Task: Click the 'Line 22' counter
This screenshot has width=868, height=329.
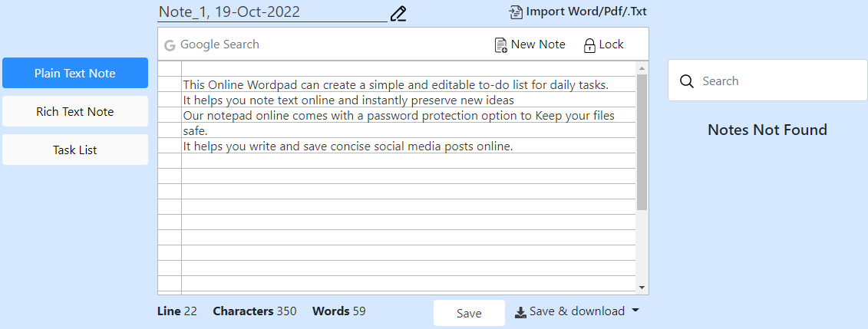Action: pos(177,311)
